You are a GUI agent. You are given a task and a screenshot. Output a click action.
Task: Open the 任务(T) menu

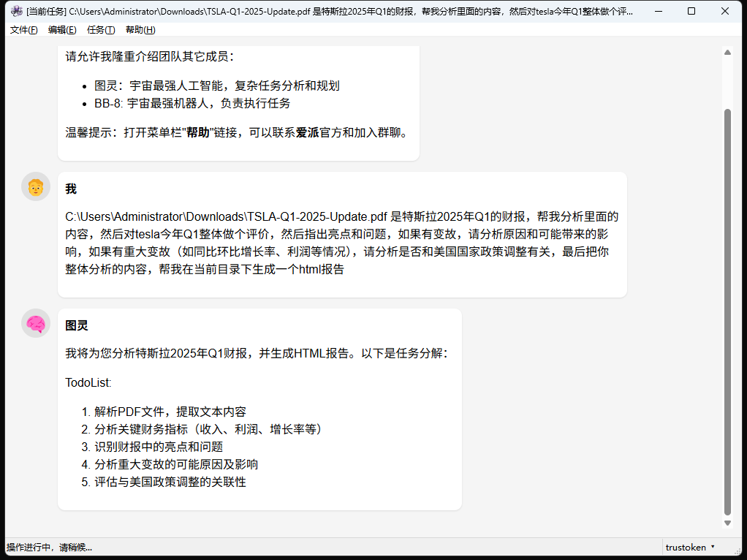tap(101, 29)
